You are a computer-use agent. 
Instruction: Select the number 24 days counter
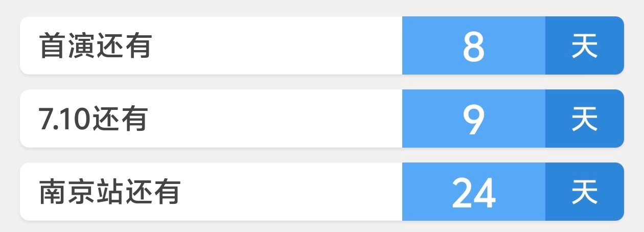pos(474,193)
